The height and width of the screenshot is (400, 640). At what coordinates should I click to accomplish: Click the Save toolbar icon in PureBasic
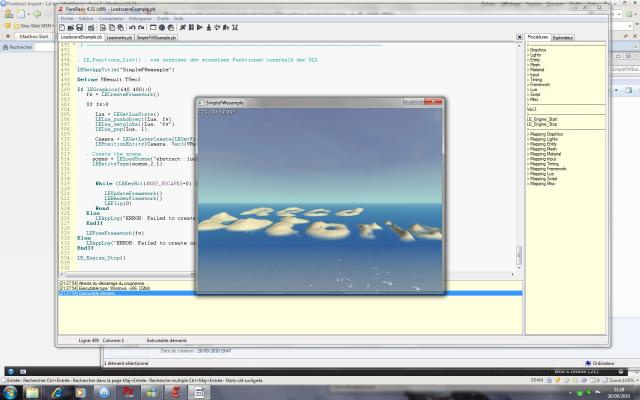click(82, 28)
